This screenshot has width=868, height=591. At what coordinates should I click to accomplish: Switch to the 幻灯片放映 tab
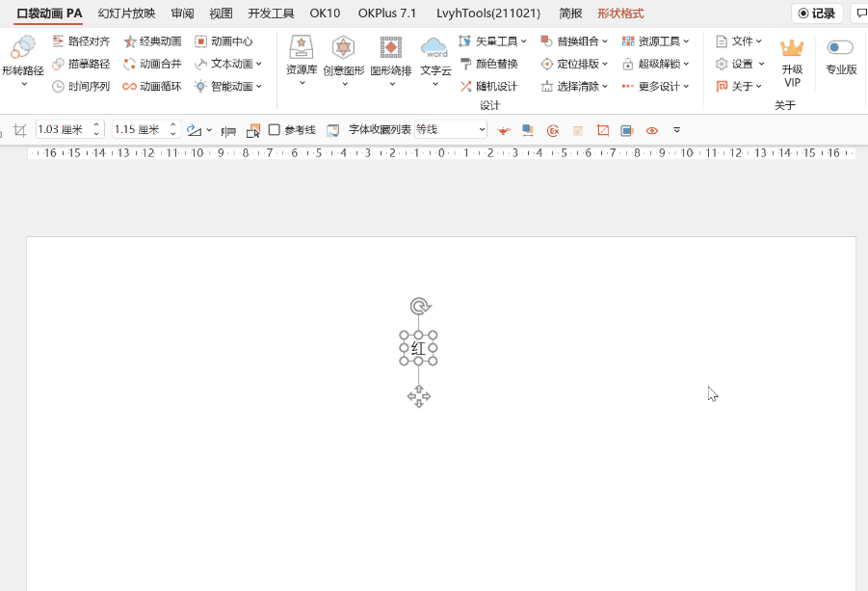(x=127, y=13)
